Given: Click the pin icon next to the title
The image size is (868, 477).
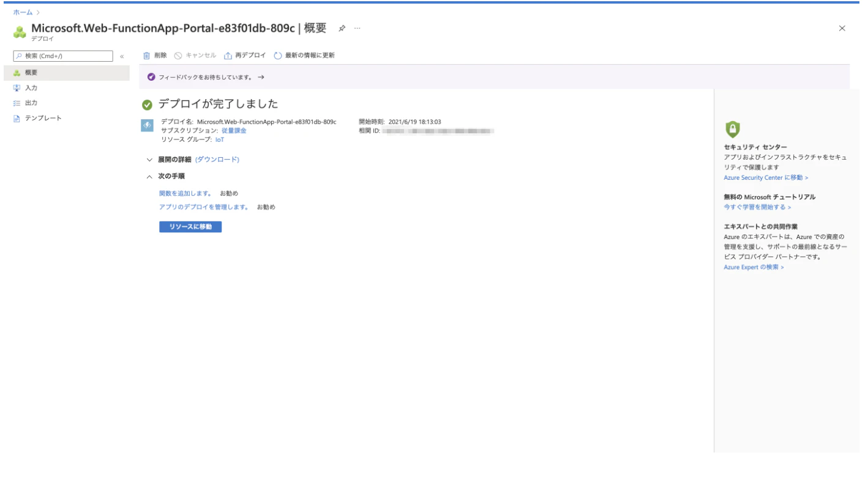Looking at the screenshot, I should (342, 28).
